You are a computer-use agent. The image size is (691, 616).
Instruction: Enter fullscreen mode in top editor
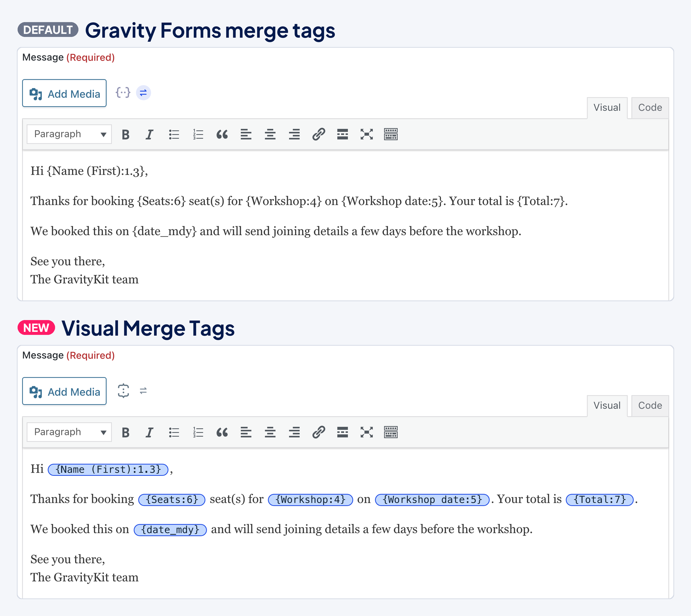point(367,134)
